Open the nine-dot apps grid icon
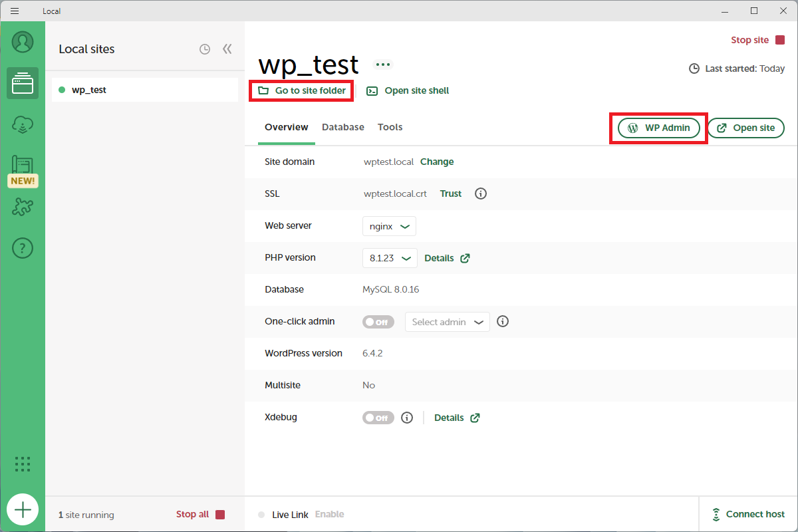 pyautogui.click(x=23, y=464)
